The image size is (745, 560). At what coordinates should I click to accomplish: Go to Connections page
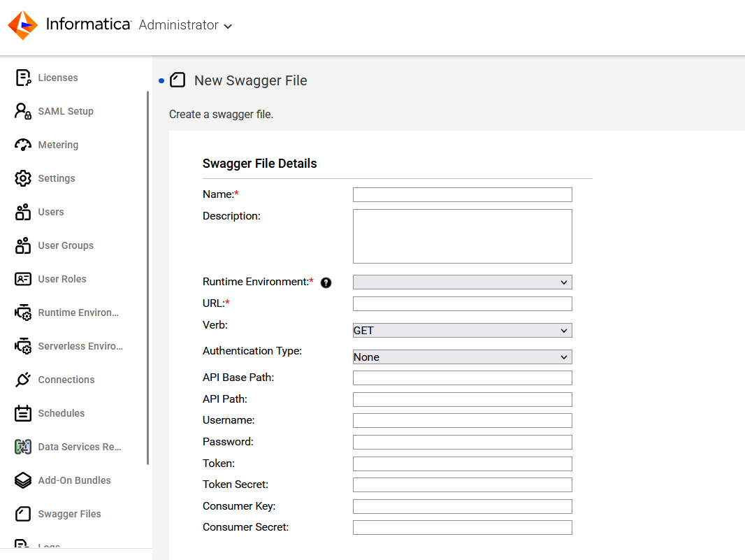66,380
